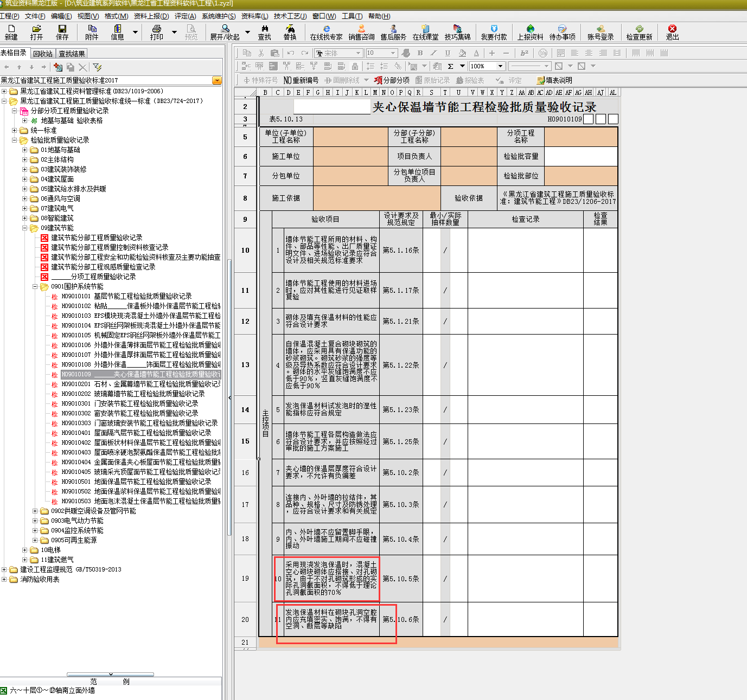Collapse the 0901围护系统节能 folder
747x700 pixels.
35,287
